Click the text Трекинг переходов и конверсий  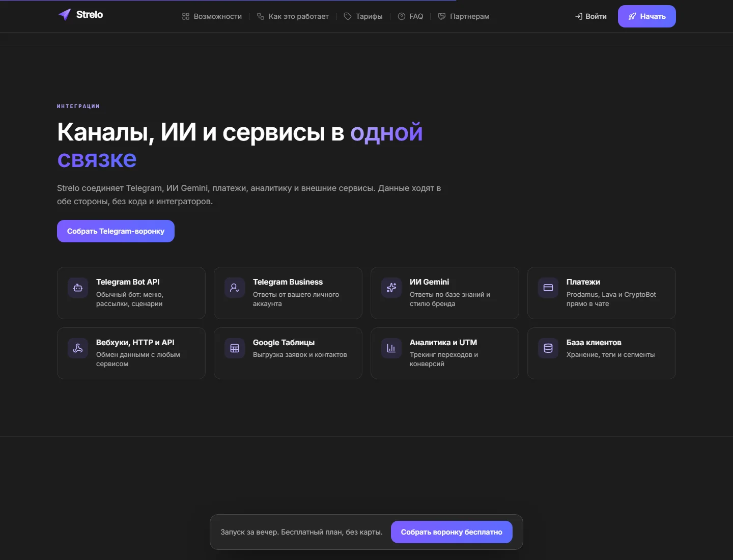coord(444,359)
